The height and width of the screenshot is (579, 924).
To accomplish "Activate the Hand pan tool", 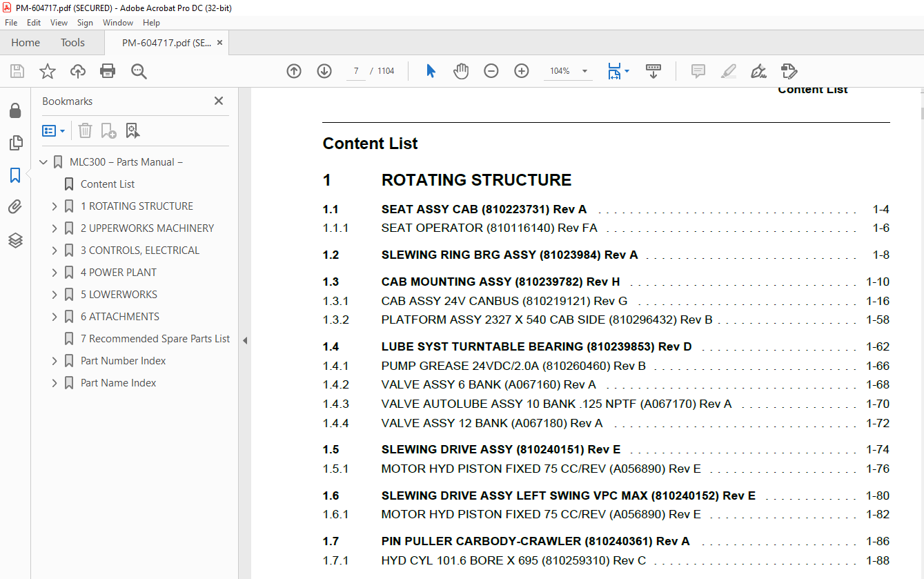I will [461, 71].
